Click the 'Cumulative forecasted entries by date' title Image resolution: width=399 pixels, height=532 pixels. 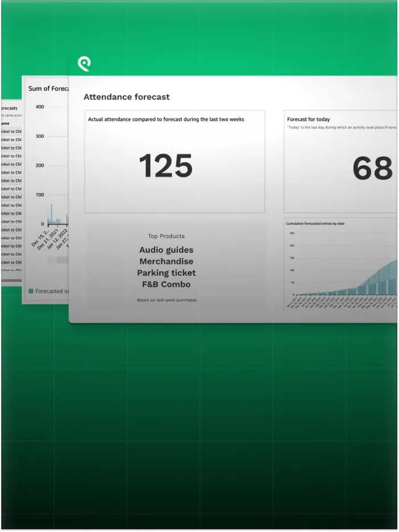(x=315, y=224)
